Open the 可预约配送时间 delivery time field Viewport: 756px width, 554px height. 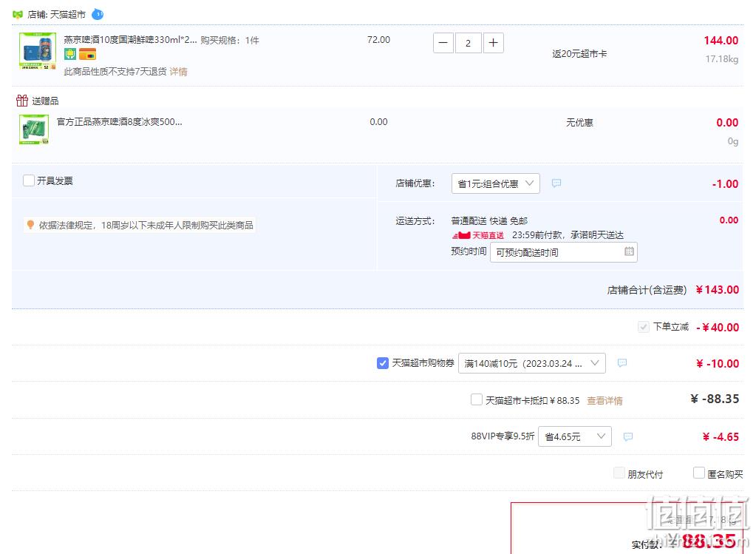tap(564, 252)
